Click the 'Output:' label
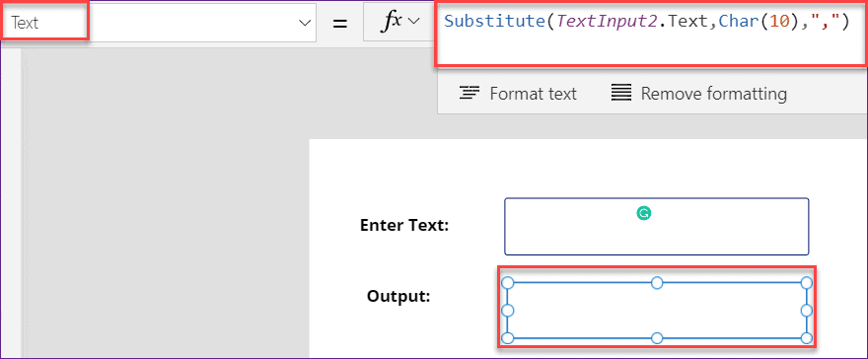868x359 pixels. click(398, 296)
